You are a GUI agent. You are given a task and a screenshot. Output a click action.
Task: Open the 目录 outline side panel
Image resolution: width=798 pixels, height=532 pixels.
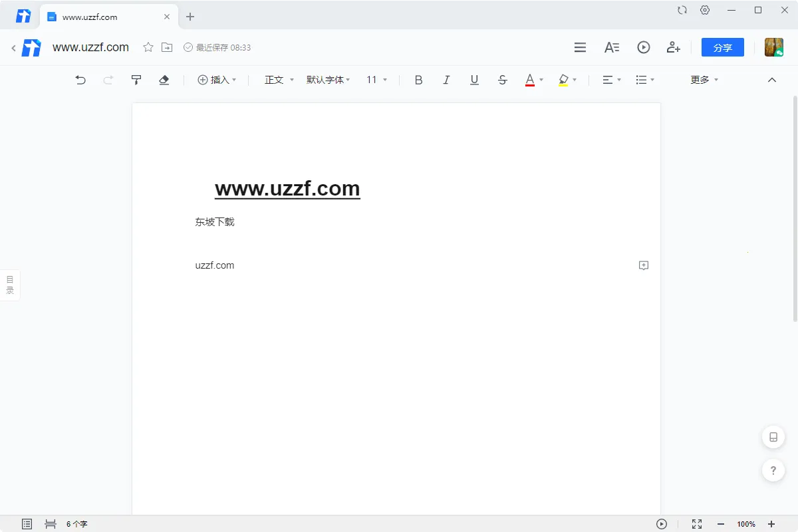coord(10,285)
